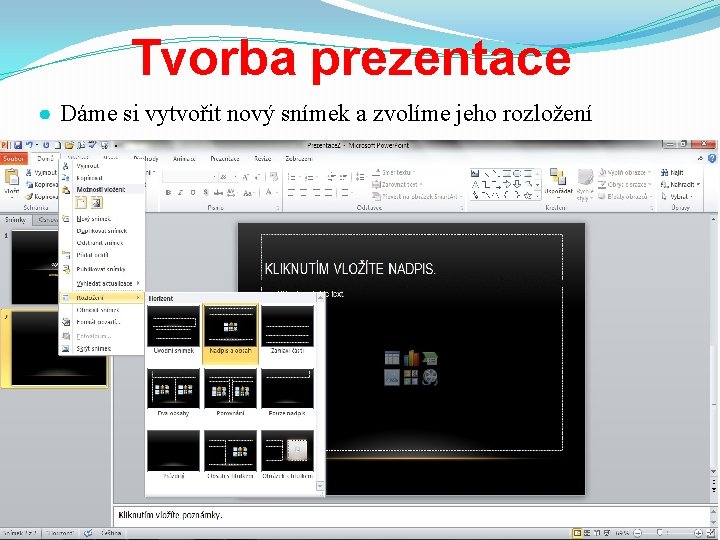The height and width of the screenshot is (540, 720).
Task: Toggle Underline formatting in the font group
Action: tap(193, 193)
